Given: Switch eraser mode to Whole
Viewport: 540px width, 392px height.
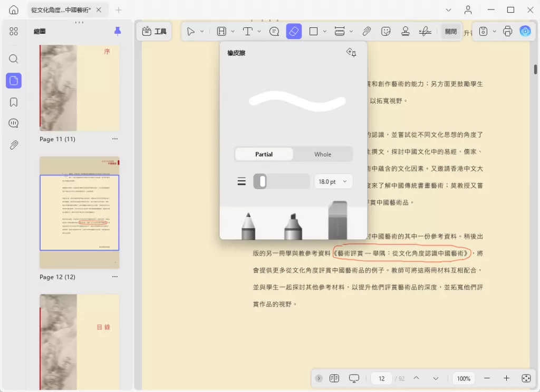Looking at the screenshot, I should pyautogui.click(x=323, y=154).
